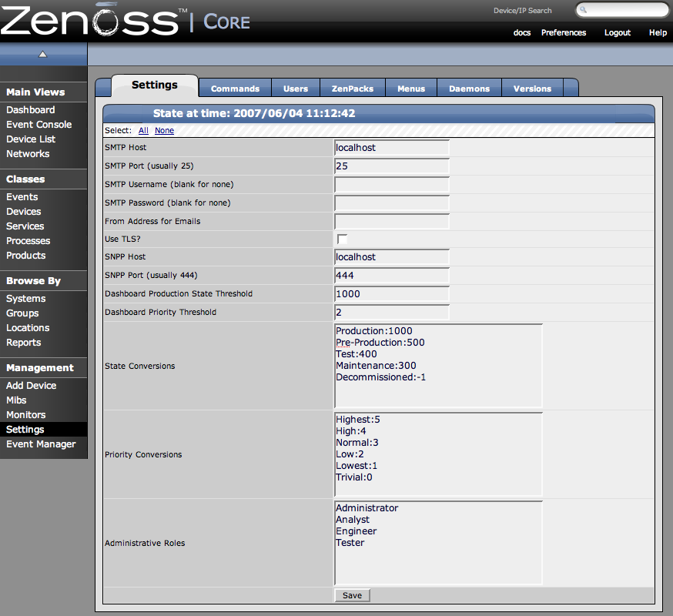Viewport: 673px width, 616px height.
Task: Open the Versions tab
Action: tap(532, 89)
